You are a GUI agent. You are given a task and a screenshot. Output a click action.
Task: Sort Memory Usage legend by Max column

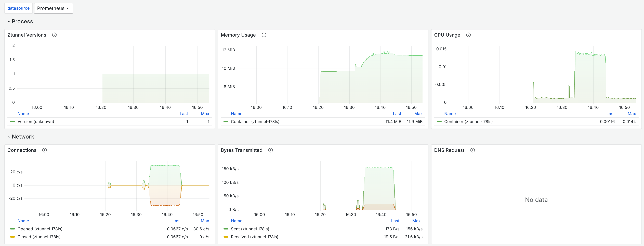point(418,114)
